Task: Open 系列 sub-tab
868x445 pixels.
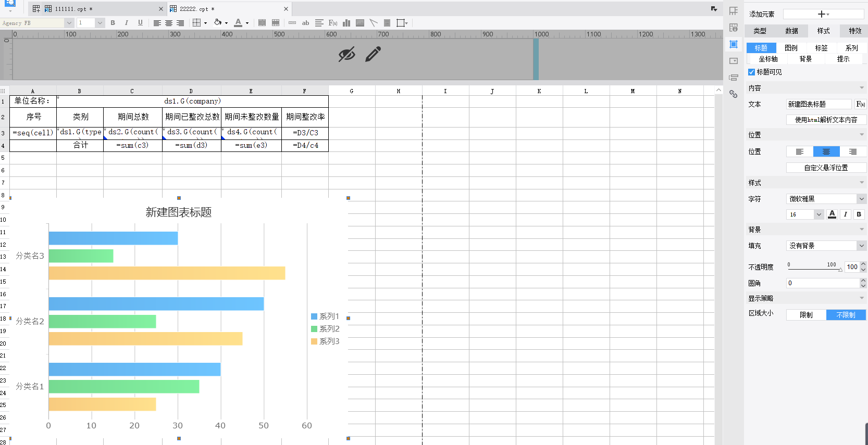Action: [x=851, y=48]
